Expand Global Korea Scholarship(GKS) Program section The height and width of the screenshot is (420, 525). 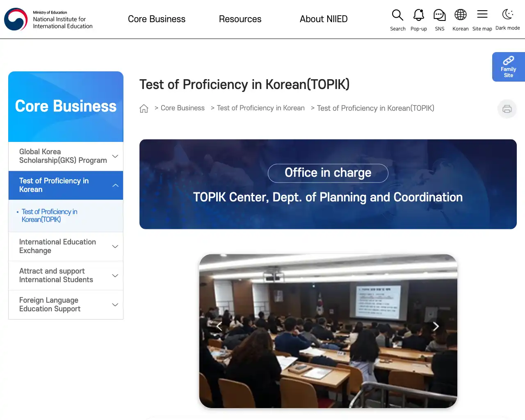point(66,156)
